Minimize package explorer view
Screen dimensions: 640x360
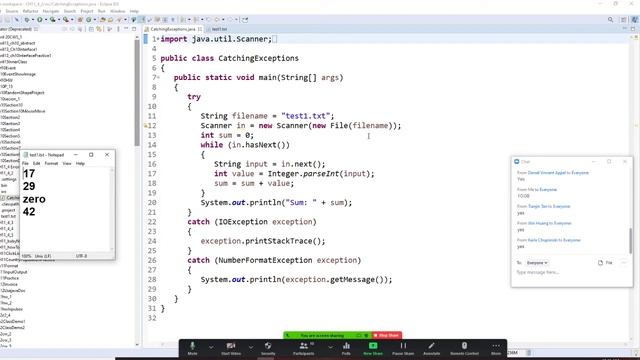click(126, 29)
